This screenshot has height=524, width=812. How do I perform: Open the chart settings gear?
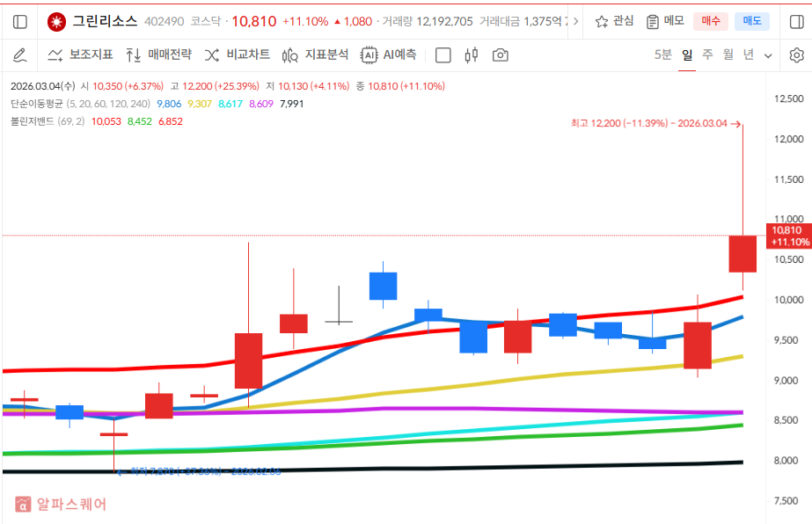point(796,55)
